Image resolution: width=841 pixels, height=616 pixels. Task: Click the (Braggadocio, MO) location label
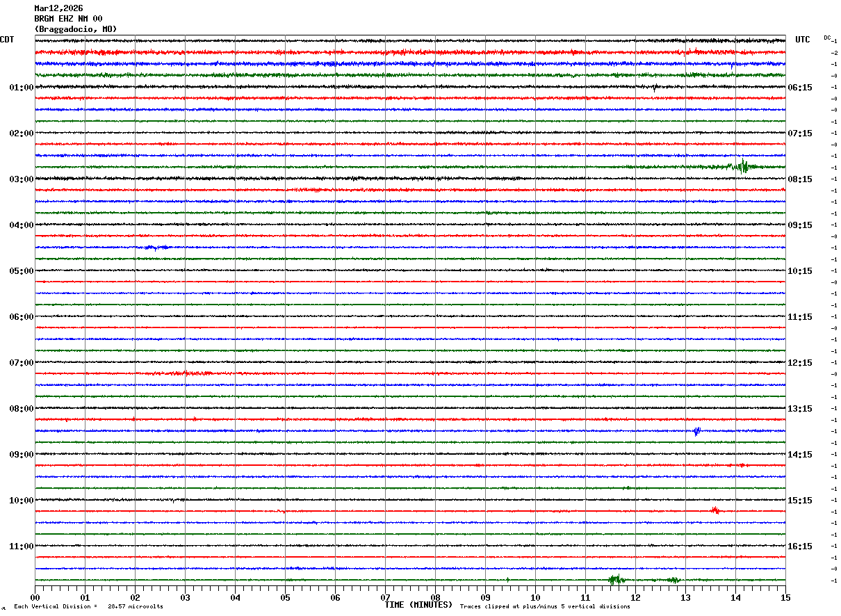pos(76,29)
